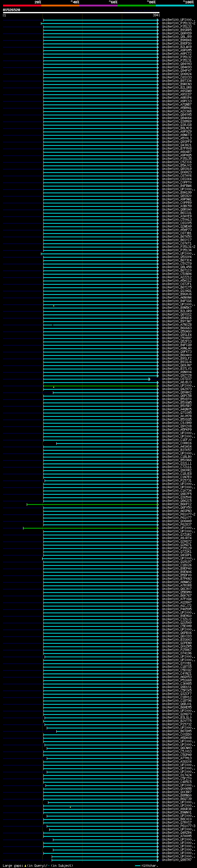Open hit label UniRef100_Q42973

click(x=177, y=389)
